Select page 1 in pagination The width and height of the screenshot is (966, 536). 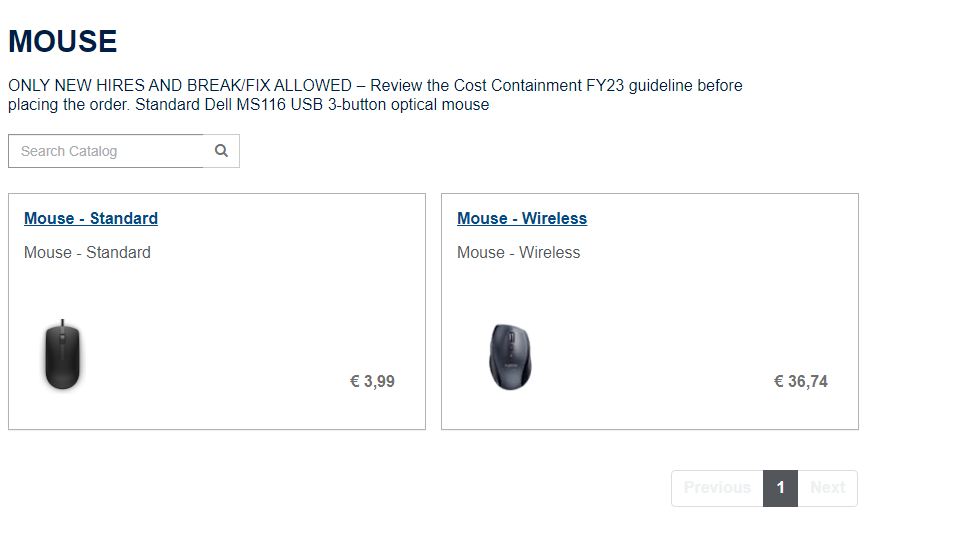coord(780,488)
